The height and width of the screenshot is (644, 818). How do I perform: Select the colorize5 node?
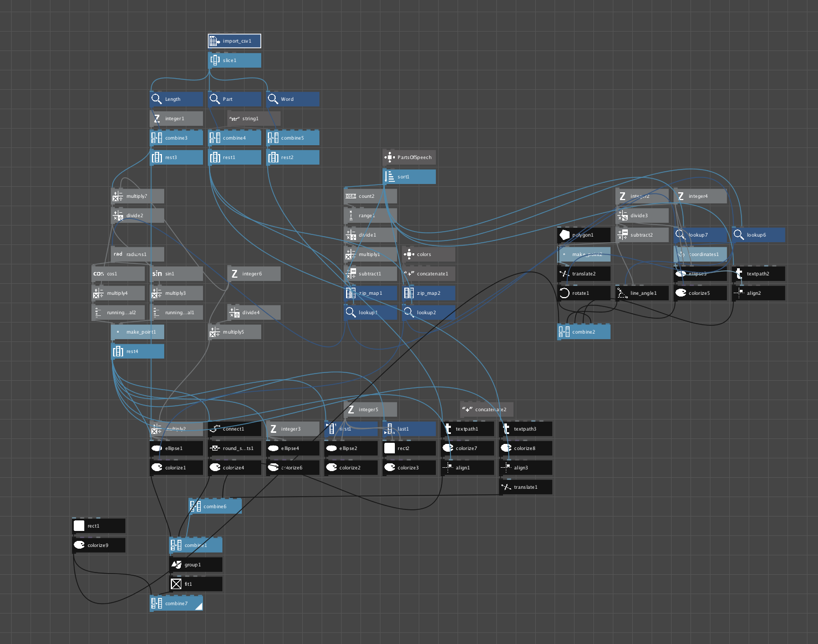pyautogui.click(x=700, y=293)
